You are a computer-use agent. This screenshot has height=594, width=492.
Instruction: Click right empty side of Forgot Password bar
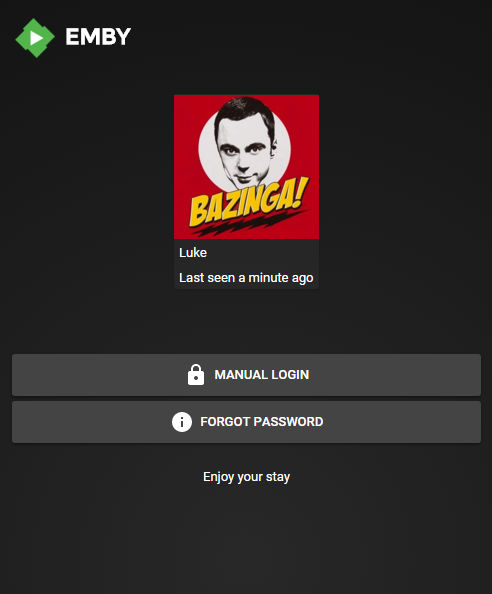coord(403,422)
